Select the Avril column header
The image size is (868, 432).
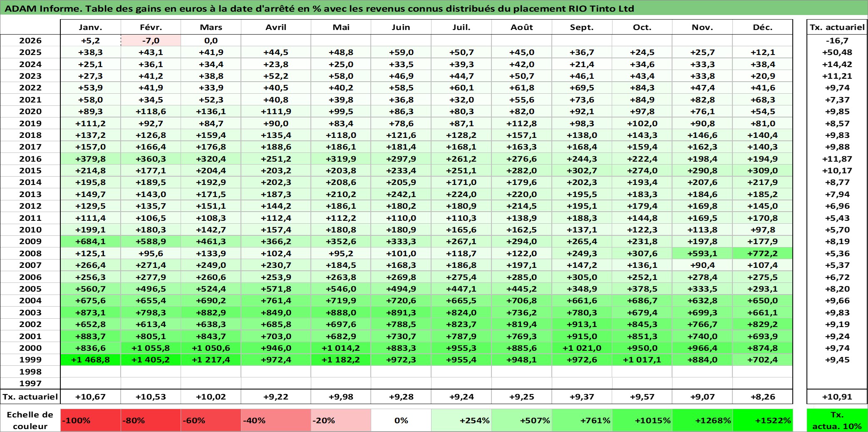276,27
